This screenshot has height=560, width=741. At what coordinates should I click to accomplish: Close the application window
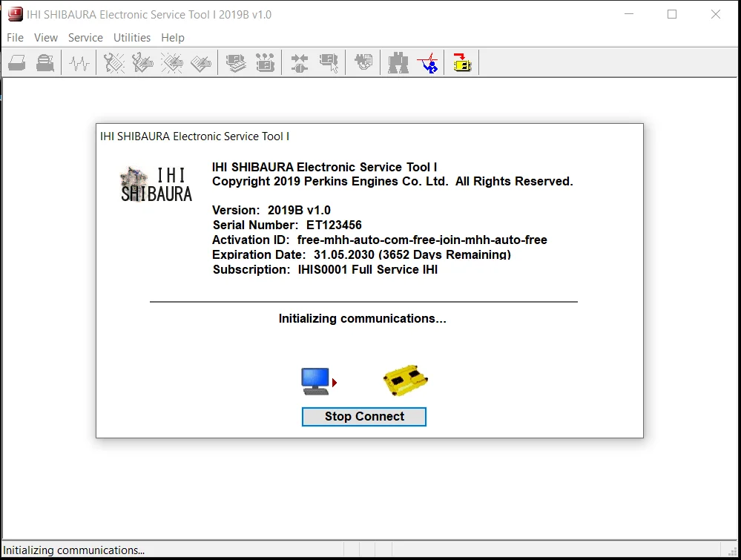(716, 14)
